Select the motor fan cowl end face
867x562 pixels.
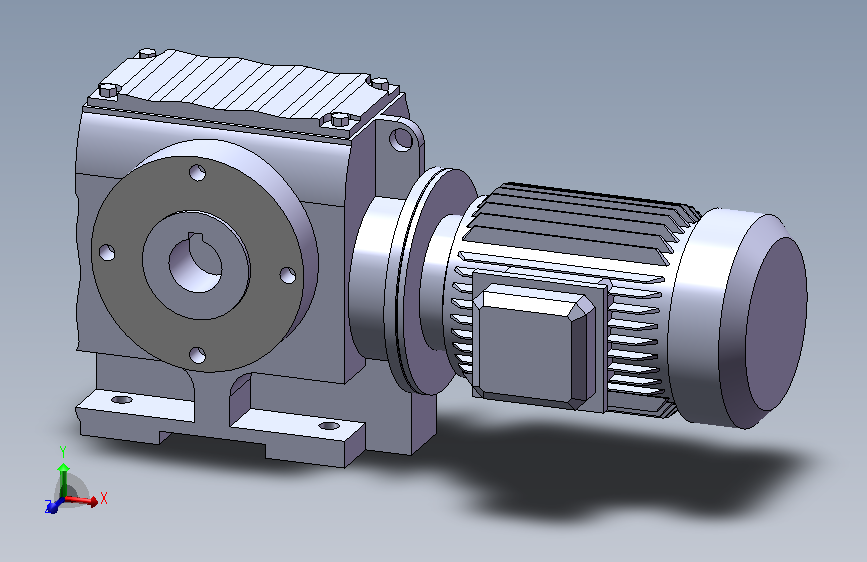click(x=777, y=324)
